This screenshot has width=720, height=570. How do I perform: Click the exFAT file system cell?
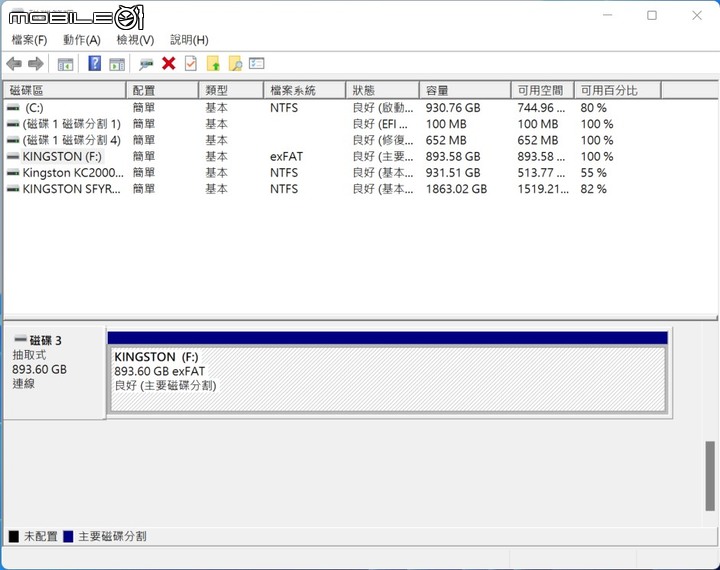(x=286, y=157)
